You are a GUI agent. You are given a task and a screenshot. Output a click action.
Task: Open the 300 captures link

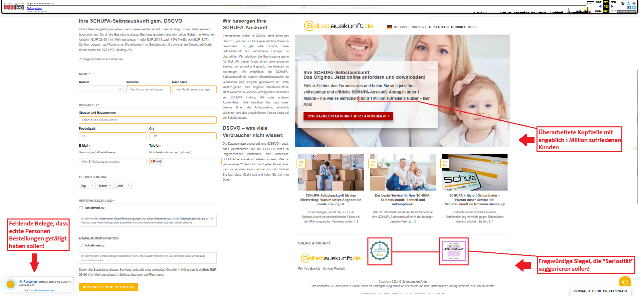34,8
